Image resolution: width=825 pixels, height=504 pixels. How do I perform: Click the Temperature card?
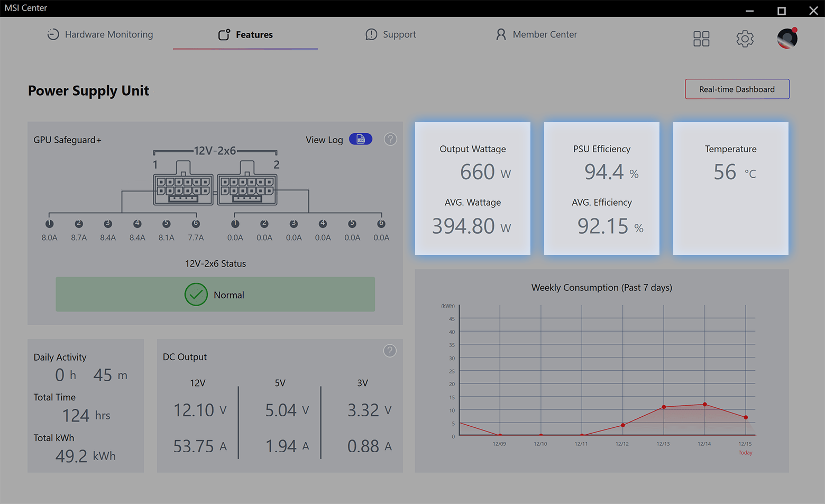730,188
